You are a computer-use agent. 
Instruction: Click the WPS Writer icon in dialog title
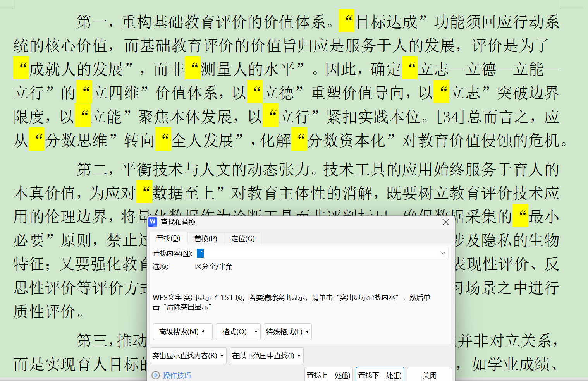click(153, 222)
